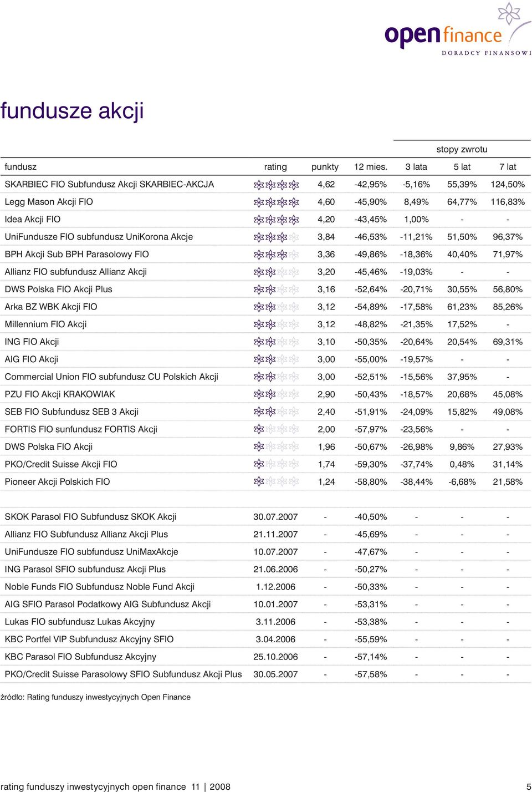Screen dimensions: 532x792
Task: Click the '7 lat' column header
Action: [508, 166]
